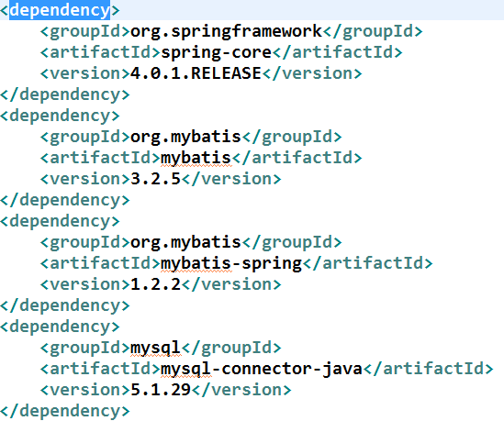Viewport: 504px width, 421px height.
Task: Click the third closing dependency tag
Action: click(64, 305)
